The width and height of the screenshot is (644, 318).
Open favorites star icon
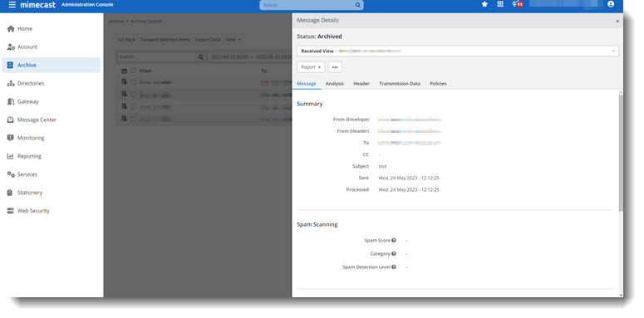(484, 4)
